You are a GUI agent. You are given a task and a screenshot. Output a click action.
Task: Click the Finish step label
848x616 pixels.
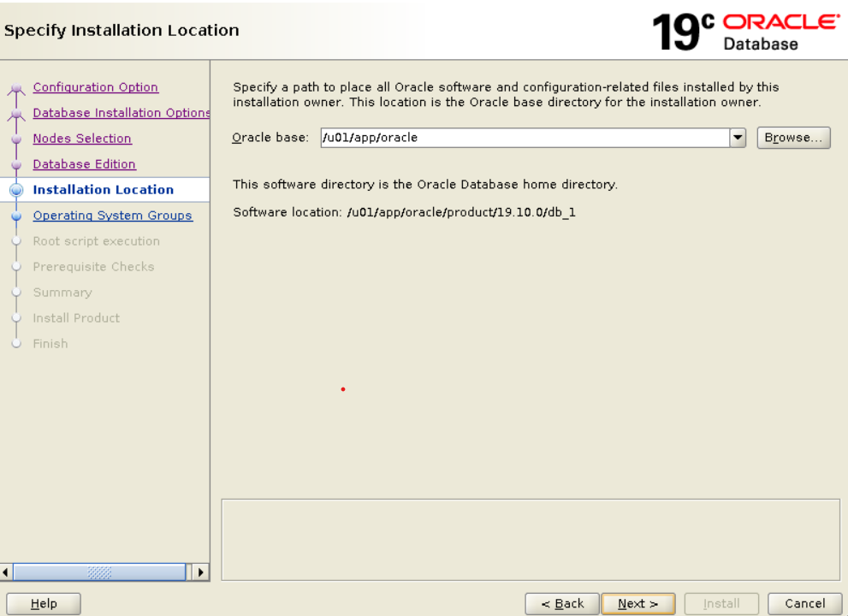50,344
